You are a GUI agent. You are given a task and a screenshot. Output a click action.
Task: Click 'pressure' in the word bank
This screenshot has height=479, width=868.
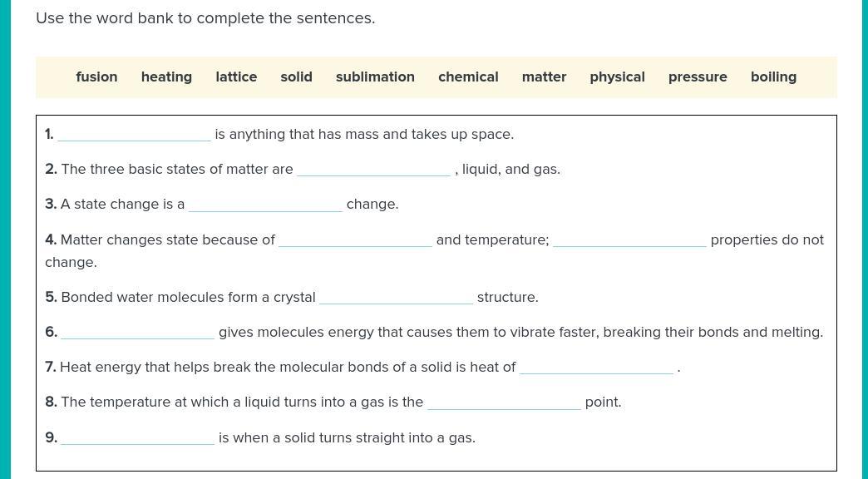(x=698, y=77)
